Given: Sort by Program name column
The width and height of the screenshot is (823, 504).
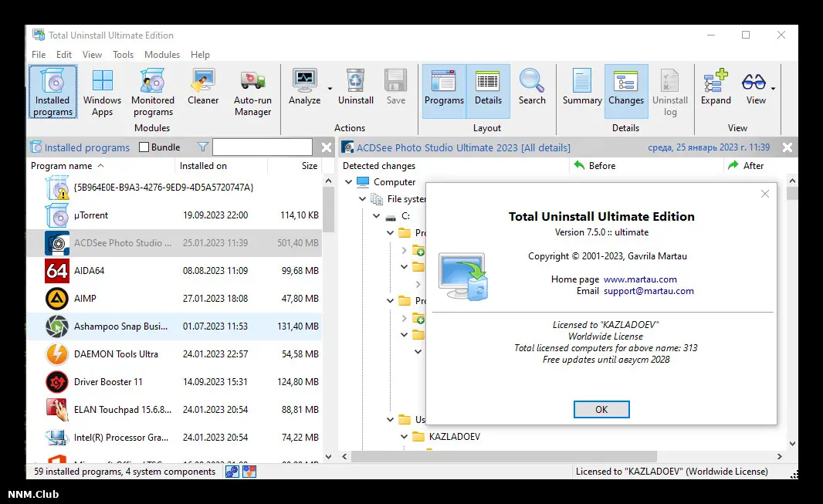Looking at the screenshot, I should coord(101,166).
